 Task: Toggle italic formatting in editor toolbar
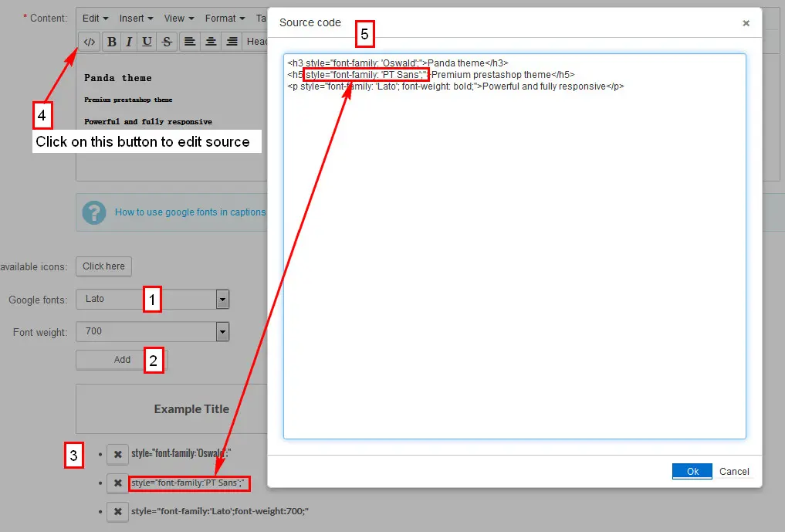pos(129,42)
